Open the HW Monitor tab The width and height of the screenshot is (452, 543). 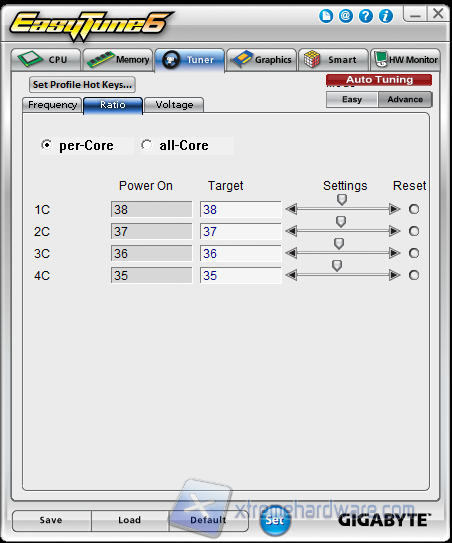406,60
